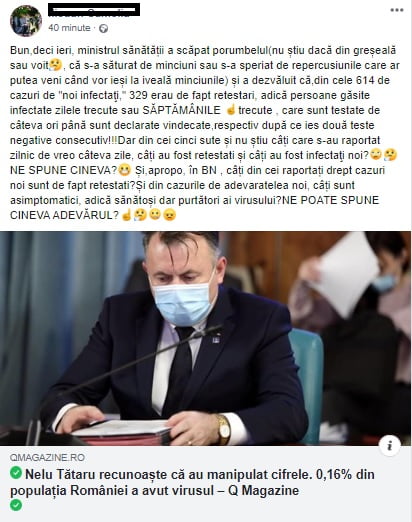Image resolution: width=412 pixels, height=522 pixels.
Task: Click the poster's profile picture
Action: pos(26,21)
